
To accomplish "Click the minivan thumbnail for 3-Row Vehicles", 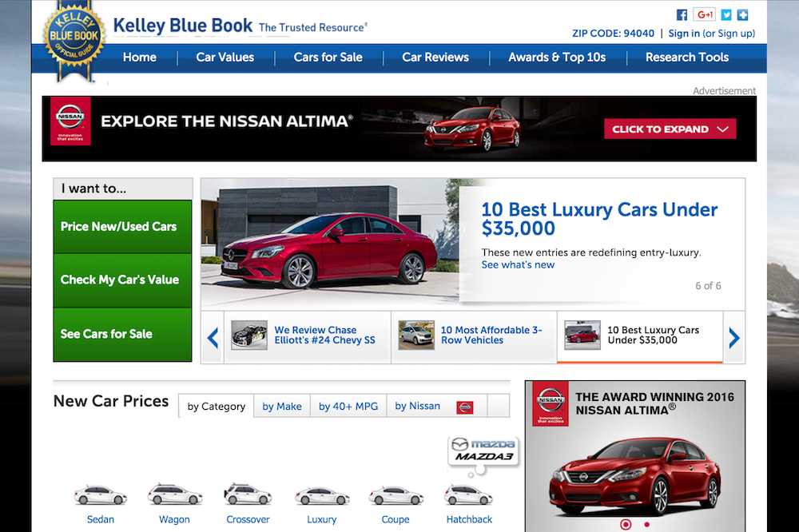I will (x=416, y=335).
